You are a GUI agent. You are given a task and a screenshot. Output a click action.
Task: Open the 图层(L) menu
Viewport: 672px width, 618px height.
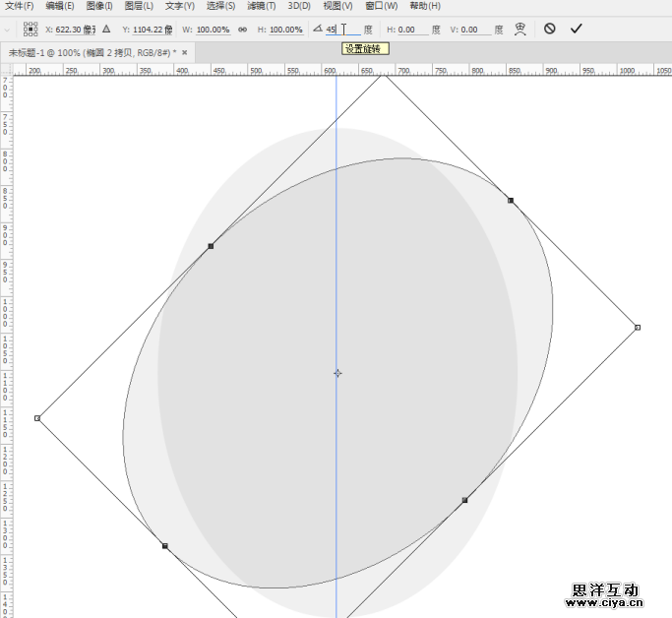click(139, 6)
